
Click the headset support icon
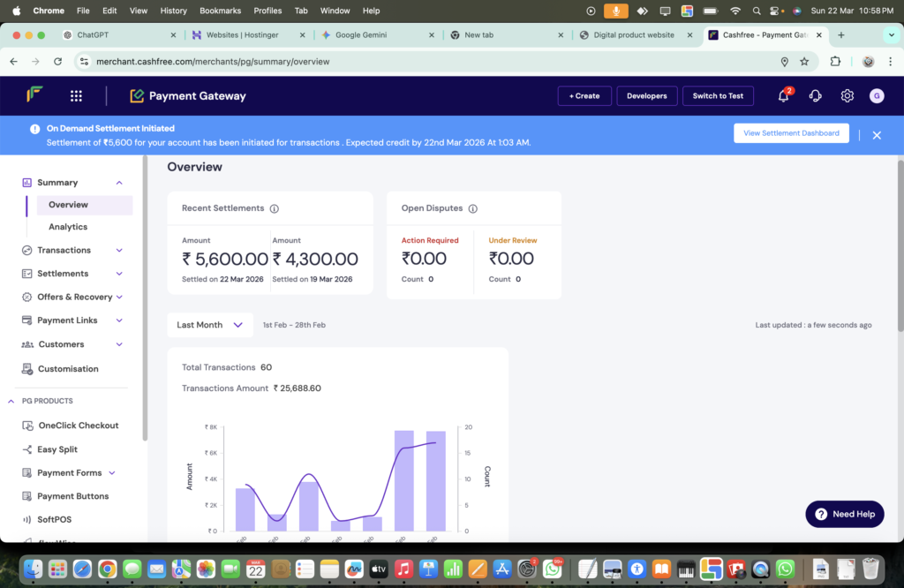pyautogui.click(x=815, y=96)
